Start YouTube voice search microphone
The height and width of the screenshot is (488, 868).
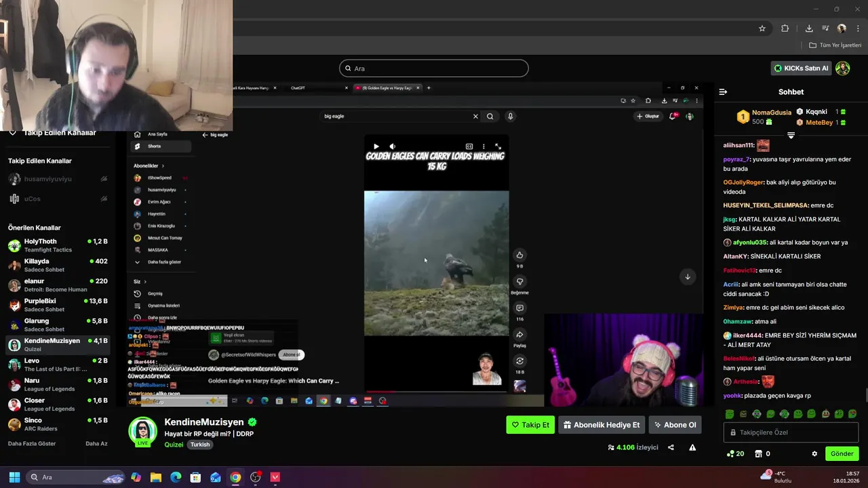[x=511, y=117]
